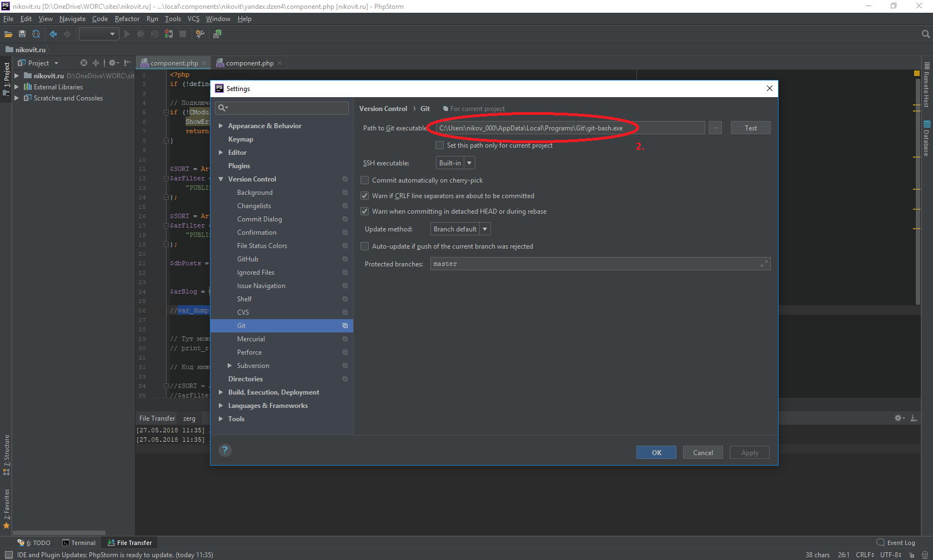This screenshot has height=560, width=933.
Task: Enable Set this path only for current project
Action: [x=440, y=145]
